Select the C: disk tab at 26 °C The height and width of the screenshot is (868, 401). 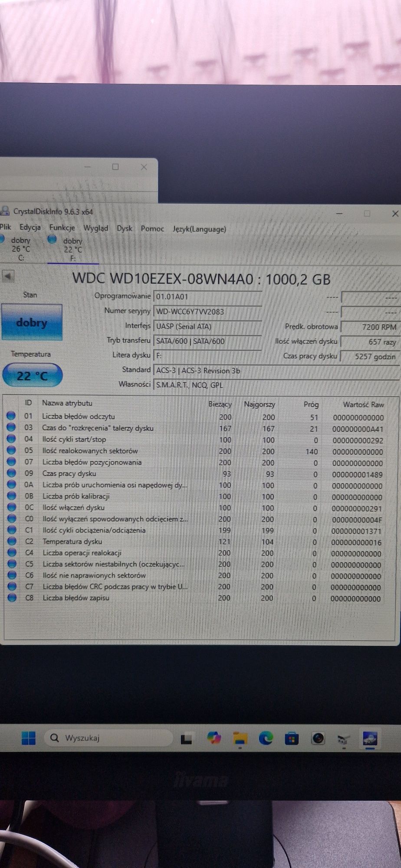21,249
